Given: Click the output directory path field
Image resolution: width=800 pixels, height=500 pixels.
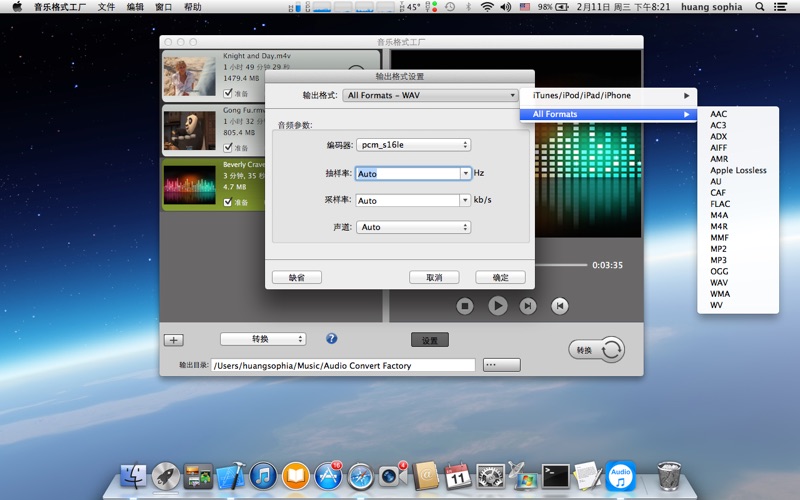Looking at the screenshot, I should (343, 366).
